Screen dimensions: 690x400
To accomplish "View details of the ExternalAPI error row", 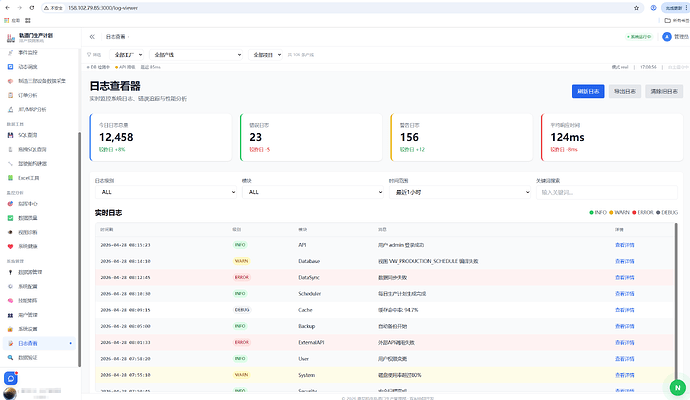I will [624, 343].
